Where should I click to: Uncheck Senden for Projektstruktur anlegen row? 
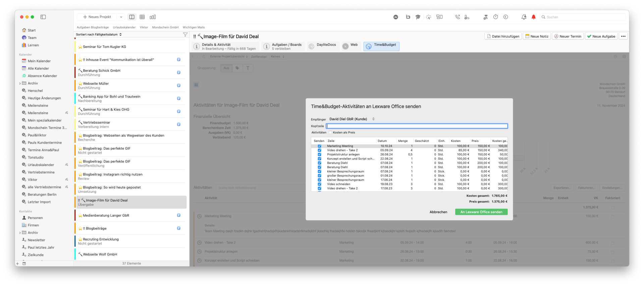(x=319, y=155)
